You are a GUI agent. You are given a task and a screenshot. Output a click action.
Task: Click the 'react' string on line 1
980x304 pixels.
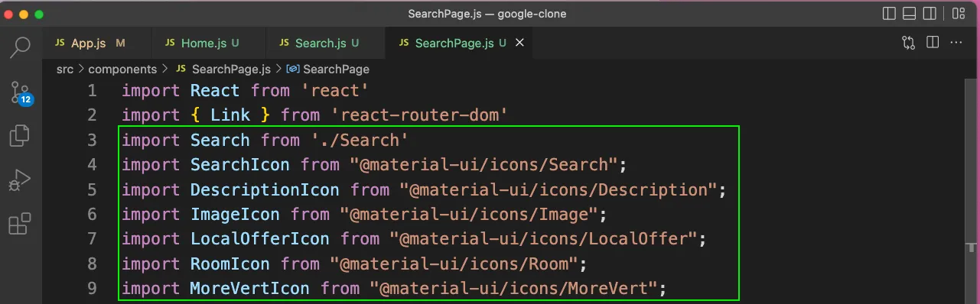pos(335,91)
